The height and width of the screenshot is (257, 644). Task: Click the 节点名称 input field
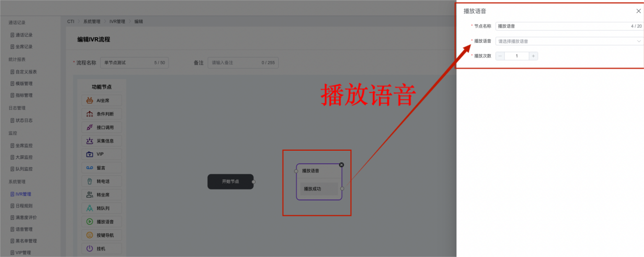click(x=561, y=26)
